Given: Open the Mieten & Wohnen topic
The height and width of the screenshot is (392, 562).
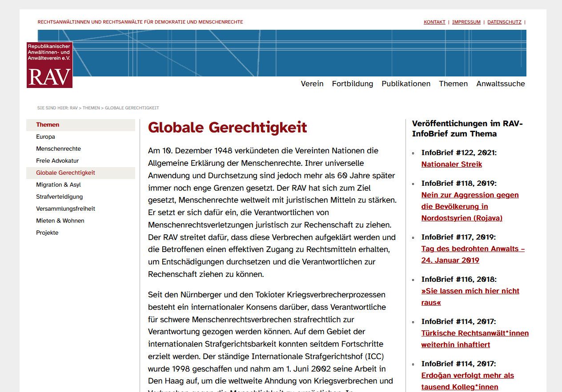Looking at the screenshot, I should point(60,220).
